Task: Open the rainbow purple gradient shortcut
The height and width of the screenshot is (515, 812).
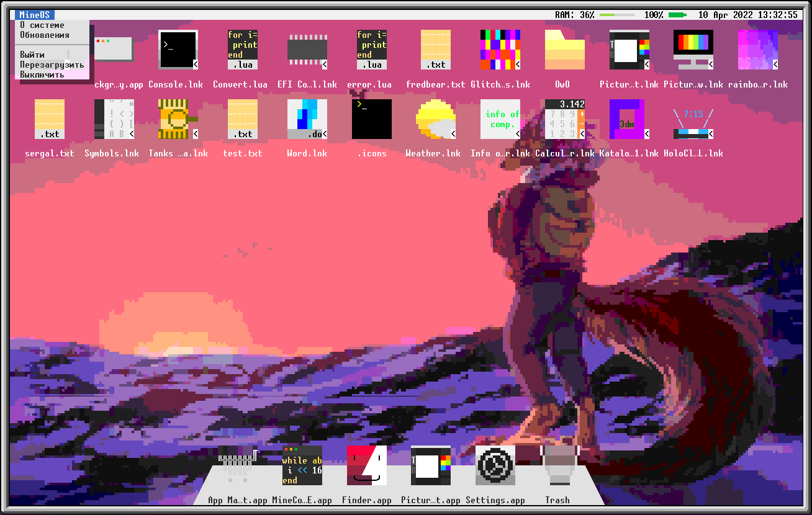Action: click(x=758, y=50)
